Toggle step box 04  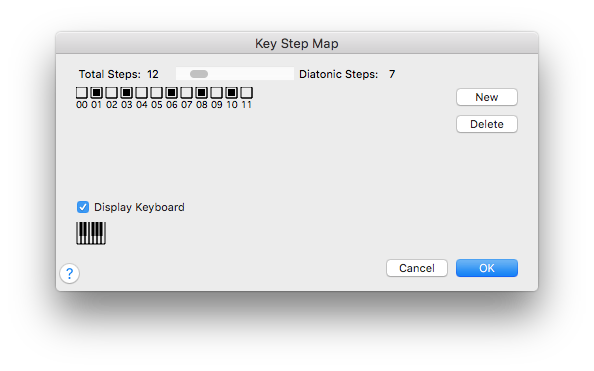coord(141,92)
